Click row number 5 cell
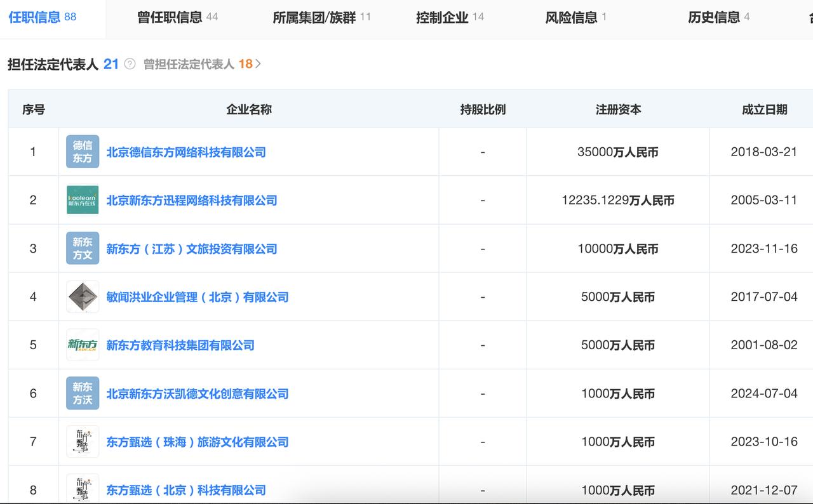The width and height of the screenshot is (813, 504). 33,345
